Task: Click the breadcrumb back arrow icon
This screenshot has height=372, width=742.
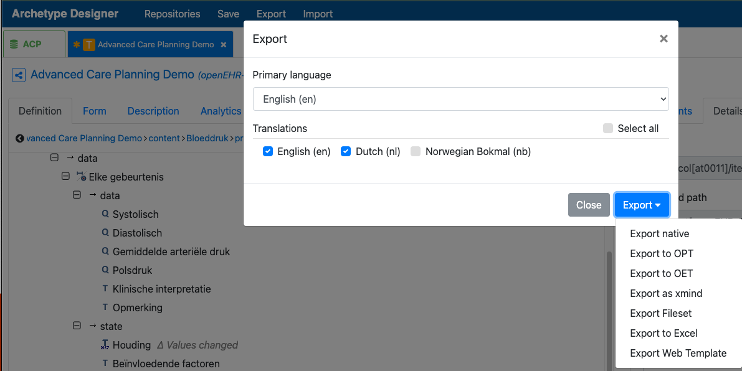Action: point(19,138)
